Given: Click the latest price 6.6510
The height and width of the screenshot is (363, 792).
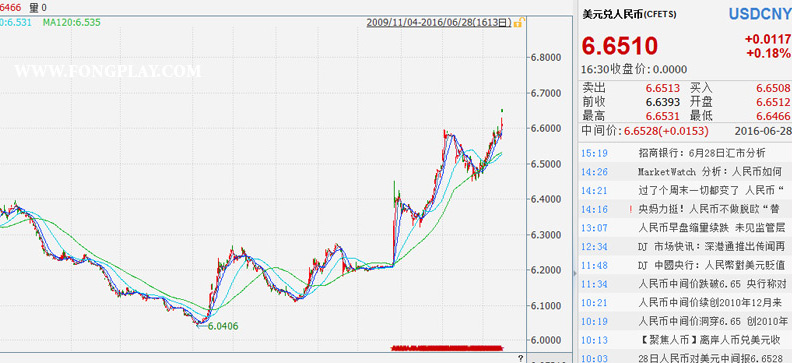Looking at the screenshot, I should (620, 46).
